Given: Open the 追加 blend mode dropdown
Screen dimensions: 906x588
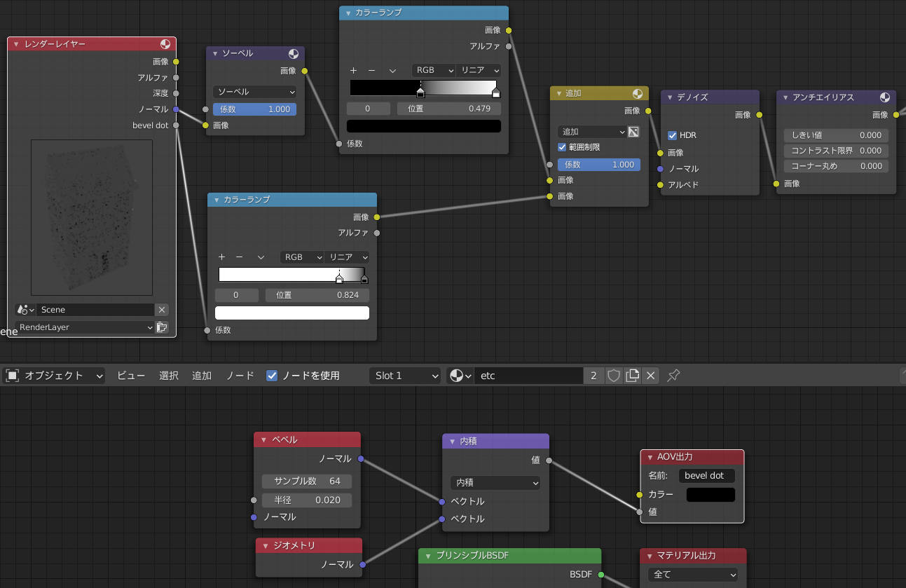Looking at the screenshot, I should pos(592,132).
